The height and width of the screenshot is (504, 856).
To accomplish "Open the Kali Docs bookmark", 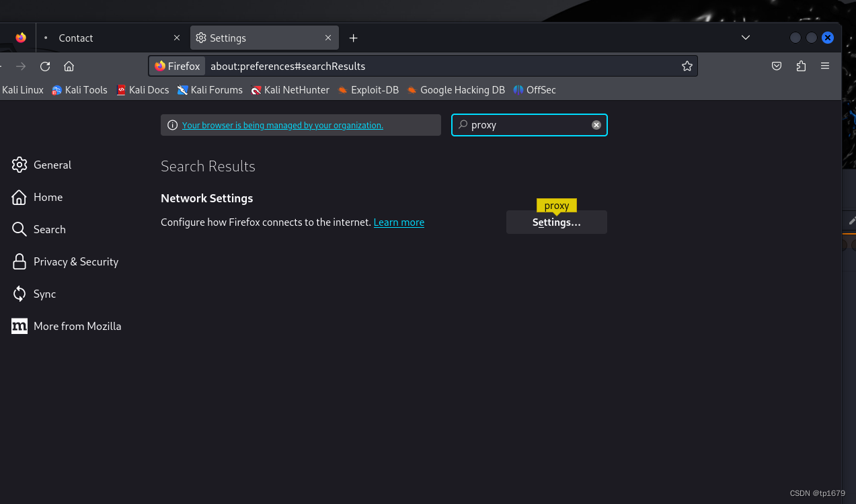I will (x=143, y=90).
